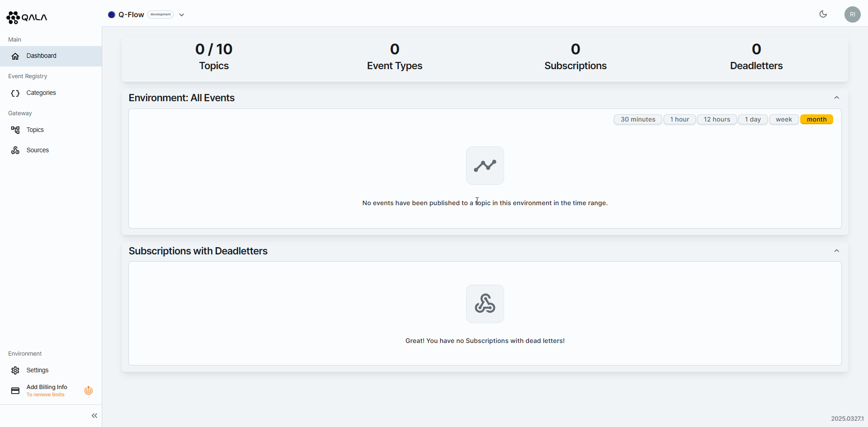Click the billing credit card icon
The width and height of the screenshot is (868, 427).
tap(15, 391)
